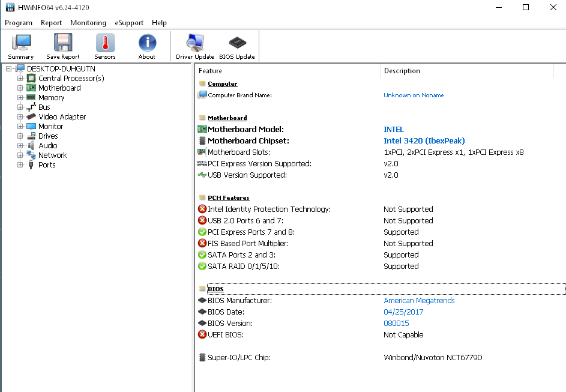Select the PCI Express Ports 7 and 8 row
The height and width of the screenshot is (392, 566).
coord(381,232)
